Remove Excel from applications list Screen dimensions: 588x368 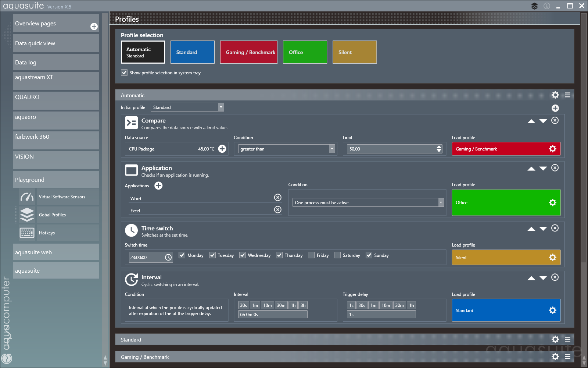click(278, 209)
